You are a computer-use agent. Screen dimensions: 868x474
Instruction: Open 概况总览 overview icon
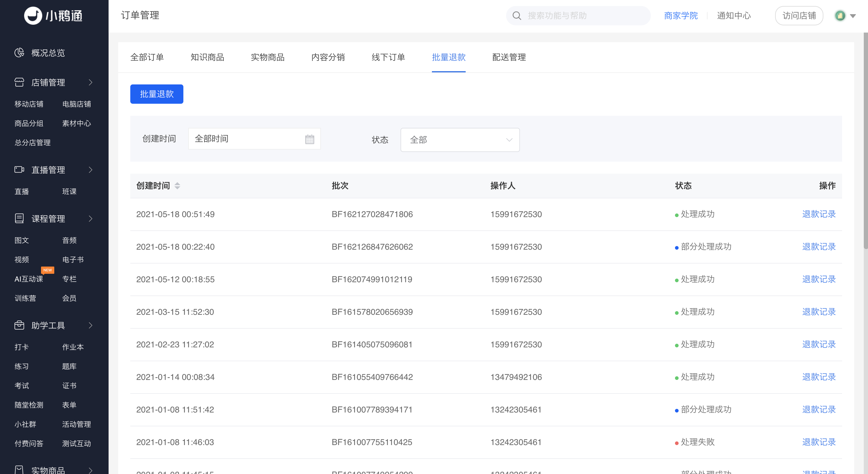pos(19,52)
